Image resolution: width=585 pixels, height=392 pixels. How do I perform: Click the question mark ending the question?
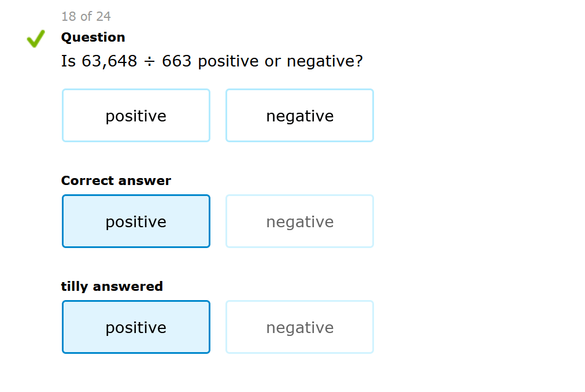360,61
